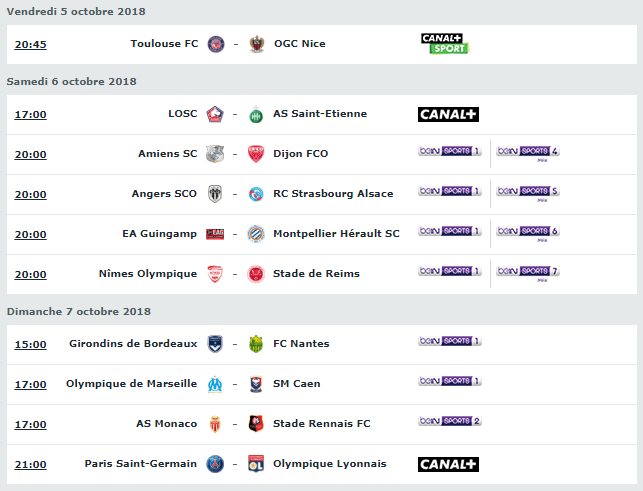The height and width of the screenshot is (491, 643).
Task: Click beIN Sports 2 logo for Monaco match
Action: point(450,421)
